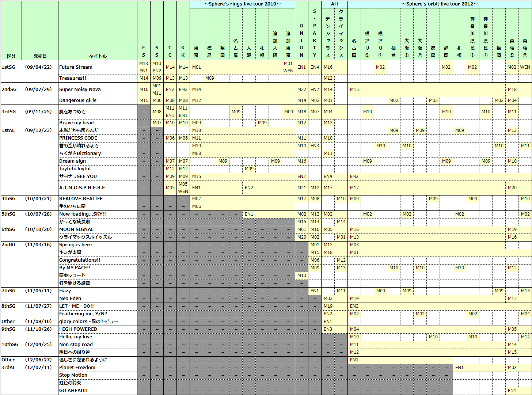The height and width of the screenshot is (395, 532).
Task: Click the Spring is here title
Action: coord(75,245)
